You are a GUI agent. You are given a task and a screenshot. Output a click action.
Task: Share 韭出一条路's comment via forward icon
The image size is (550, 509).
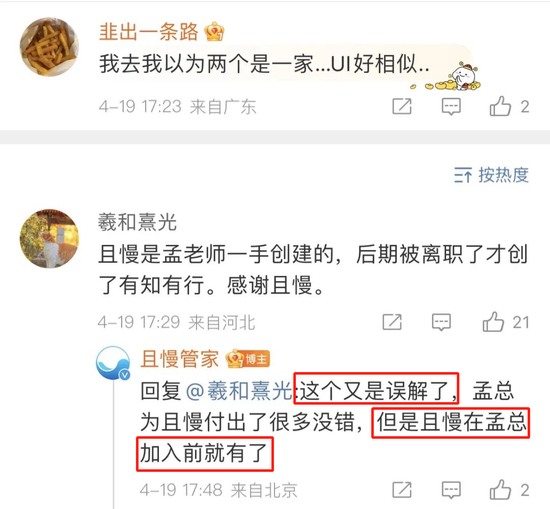pos(402,106)
